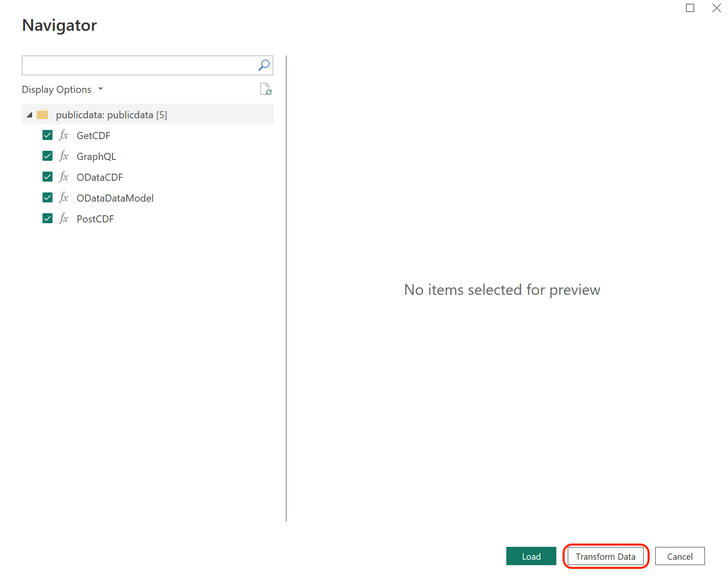Collapse the publicdata tree node arrow
The image size is (728, 576).
pyautogui.click(x=29, y=115)
